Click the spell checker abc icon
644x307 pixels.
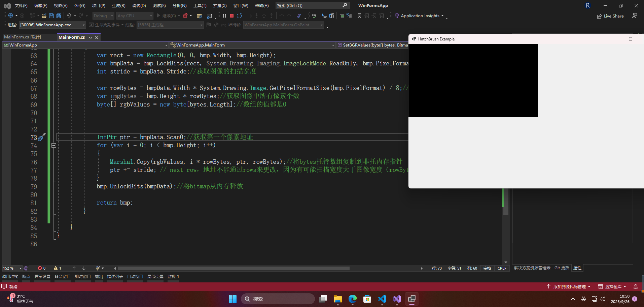(314, 16)
